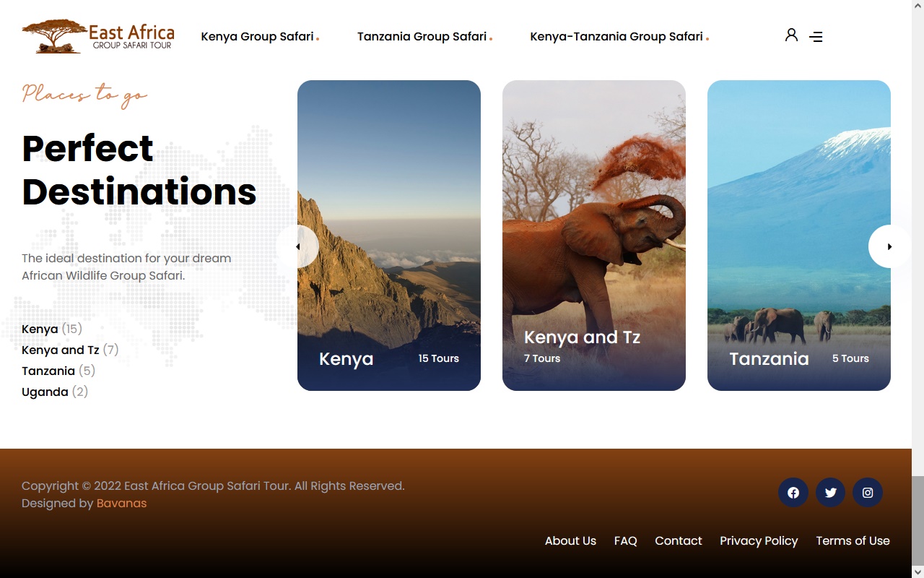Open the Facebook social icon

(x=793, y=493)
